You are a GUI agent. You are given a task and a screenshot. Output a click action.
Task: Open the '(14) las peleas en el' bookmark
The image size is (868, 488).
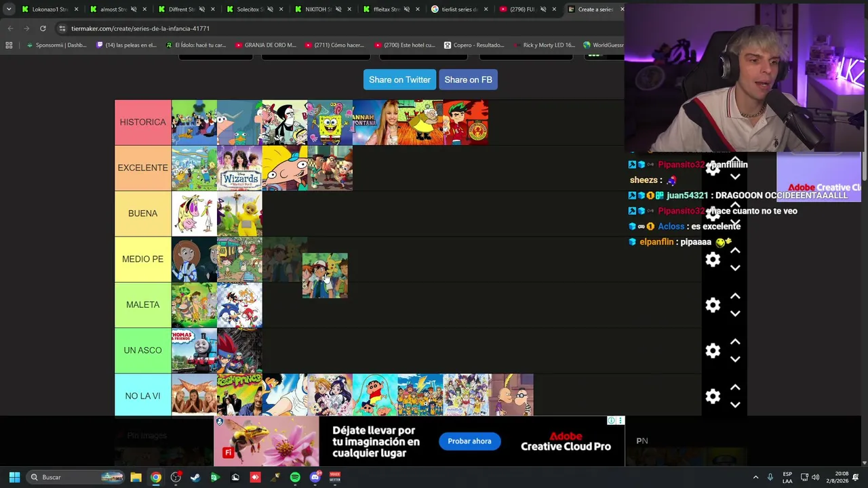point(127,45)
